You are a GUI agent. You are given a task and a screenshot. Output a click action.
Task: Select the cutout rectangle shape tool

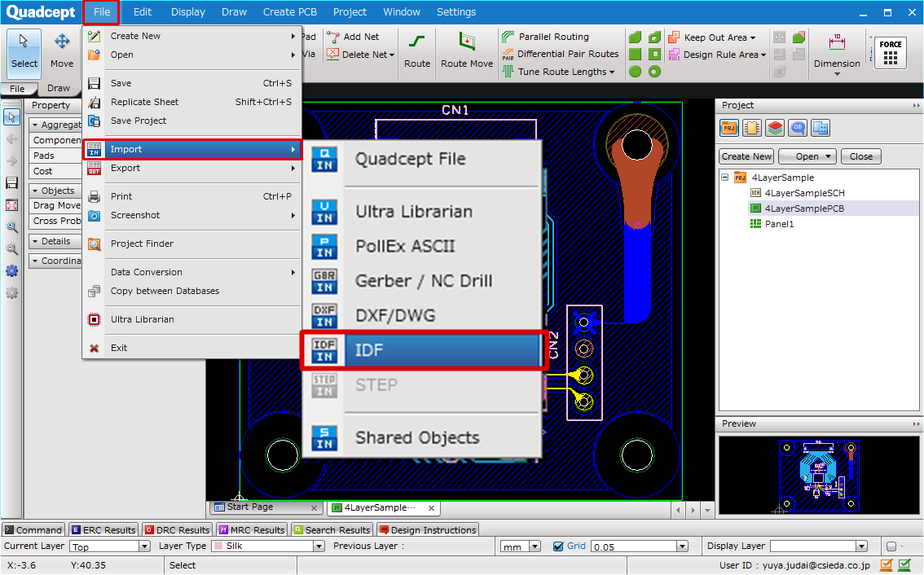(654, 55)
